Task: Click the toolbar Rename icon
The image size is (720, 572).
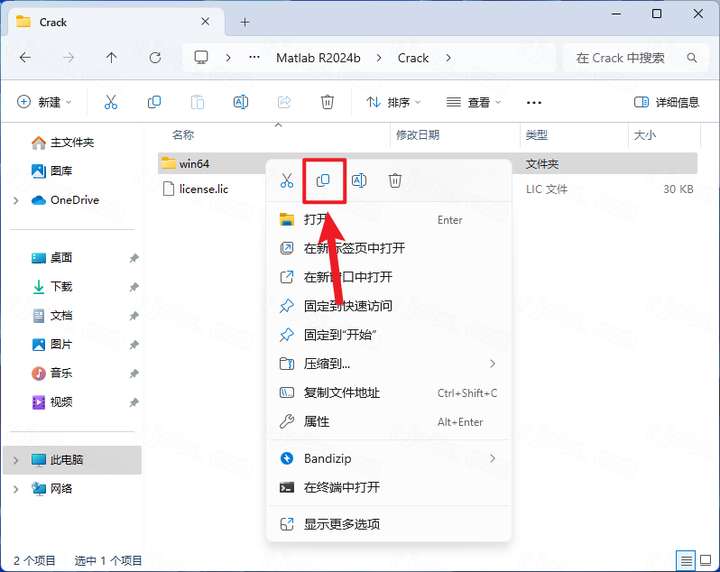Action: coord(241,102)
